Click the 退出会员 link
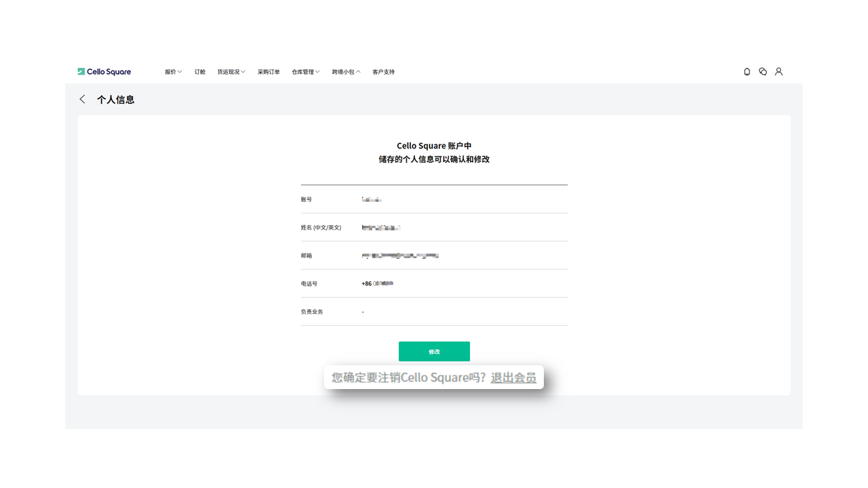Image resolution: width=868 pixels, height=488 pixels. click(513, 378)
